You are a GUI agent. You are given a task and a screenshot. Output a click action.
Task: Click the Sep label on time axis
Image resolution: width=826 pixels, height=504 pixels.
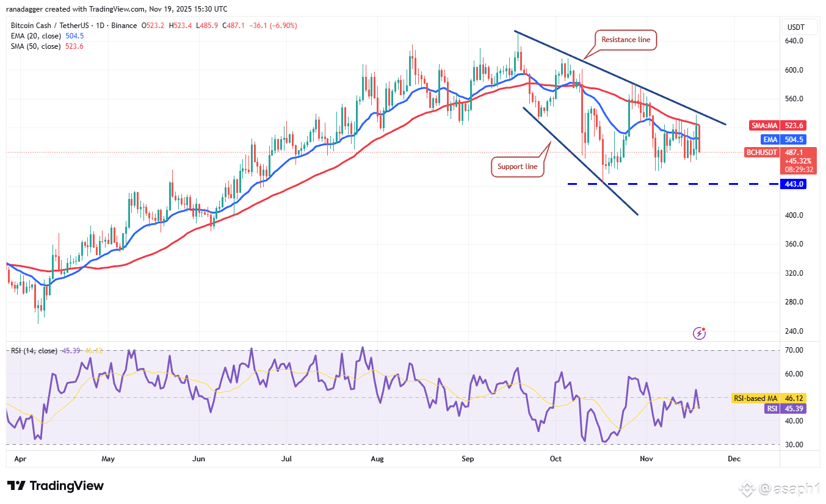pyautogui.click(x=468, y=458)
